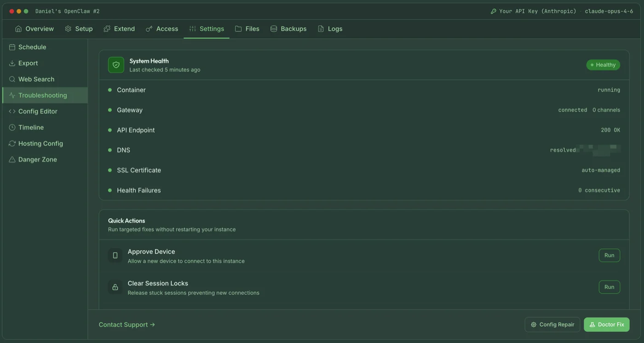Click the Your API Key icon

[x=493, y=11]
